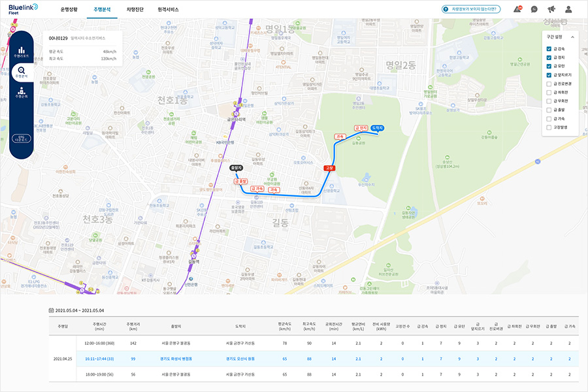Image resolution: width=588 pixels, height=392 pixels.
Task: Uncheck the 급 감속 option
Action: coord(550,48)
